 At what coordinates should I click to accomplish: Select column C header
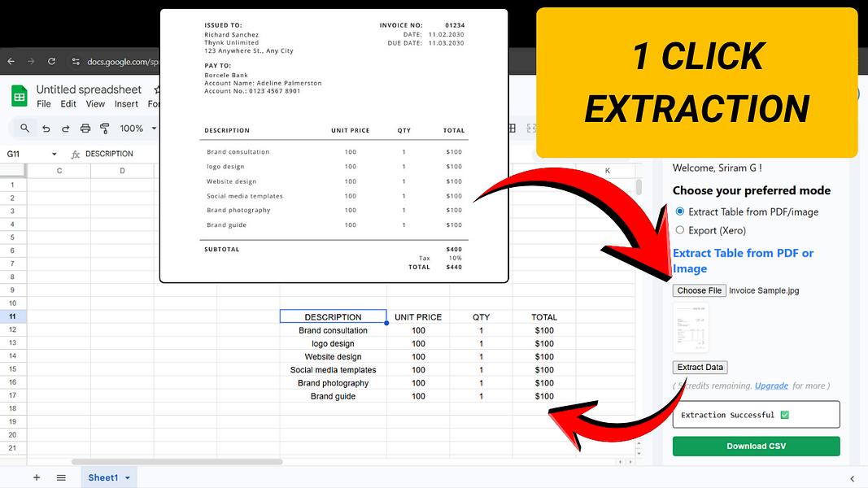(x=59, y=171)
